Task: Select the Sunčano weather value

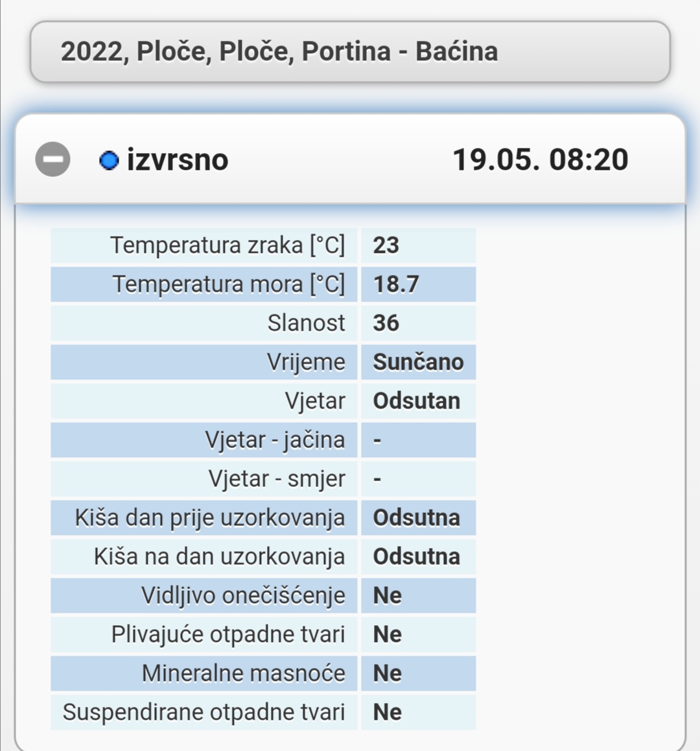Action: click(418, 363)
